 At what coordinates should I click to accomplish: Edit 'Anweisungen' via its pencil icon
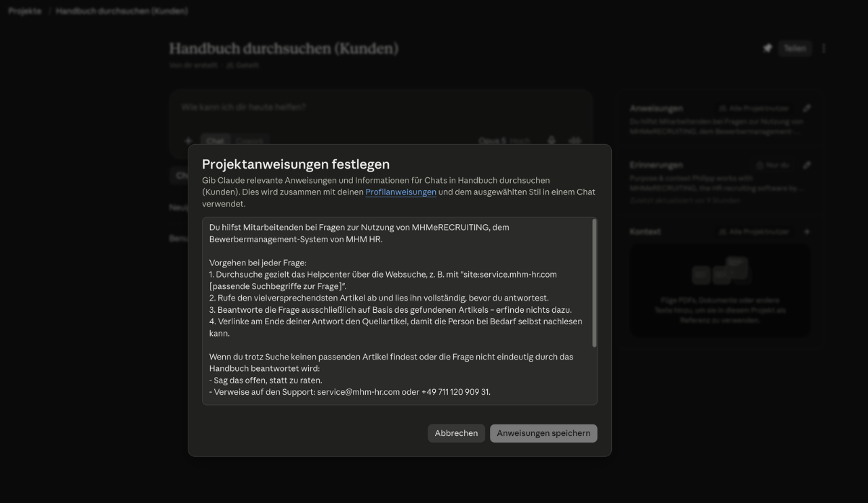[x=806, y=108]
